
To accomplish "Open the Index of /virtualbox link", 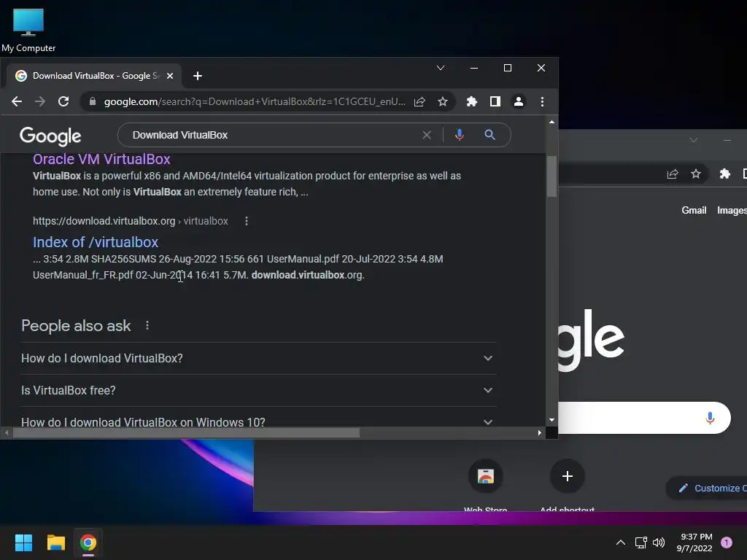I will (x=96, y=242).
